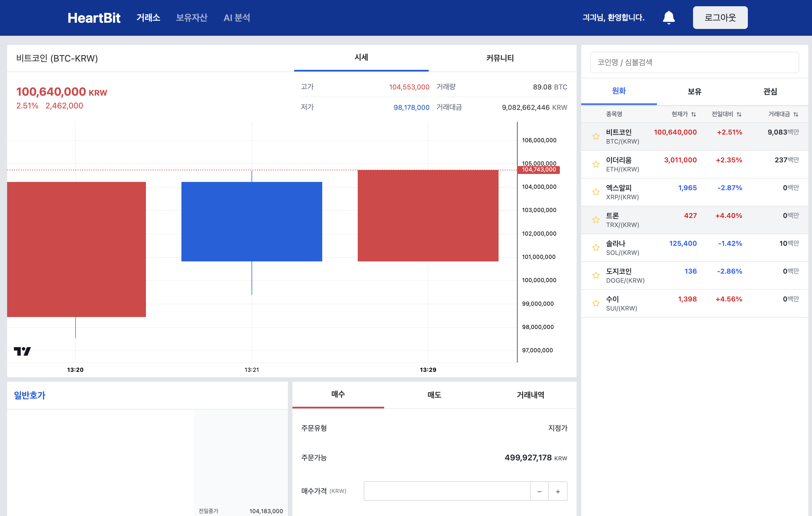Toggle favorite star for 엑스알피
This screenshot has height=516, width=812.
595,192
